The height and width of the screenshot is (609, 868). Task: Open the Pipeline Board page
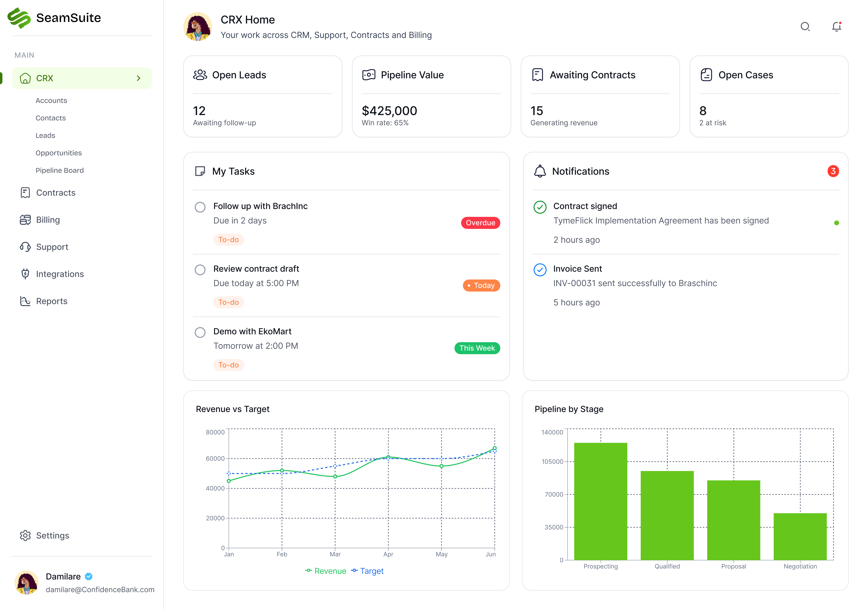tap(60, 170)
